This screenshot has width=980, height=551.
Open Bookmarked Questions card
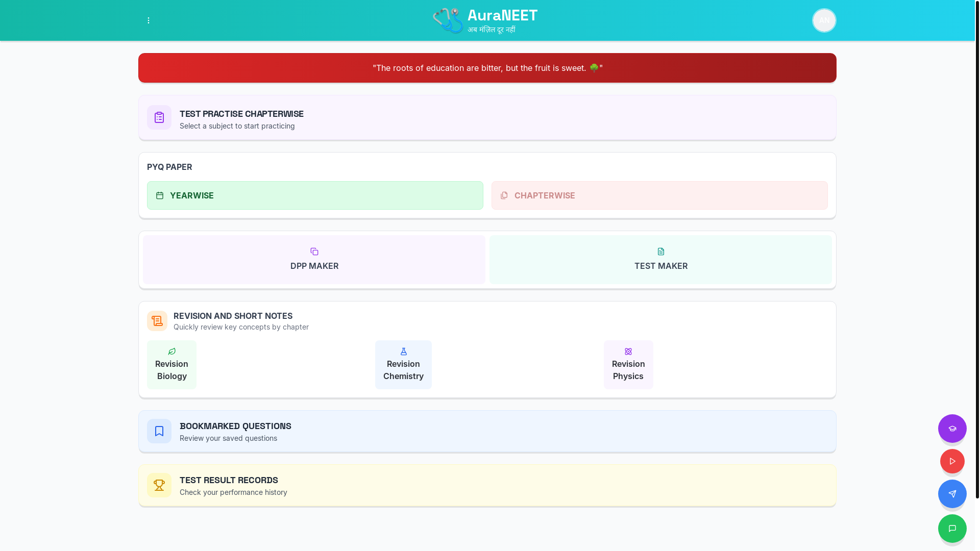click(x=487, y=431)
